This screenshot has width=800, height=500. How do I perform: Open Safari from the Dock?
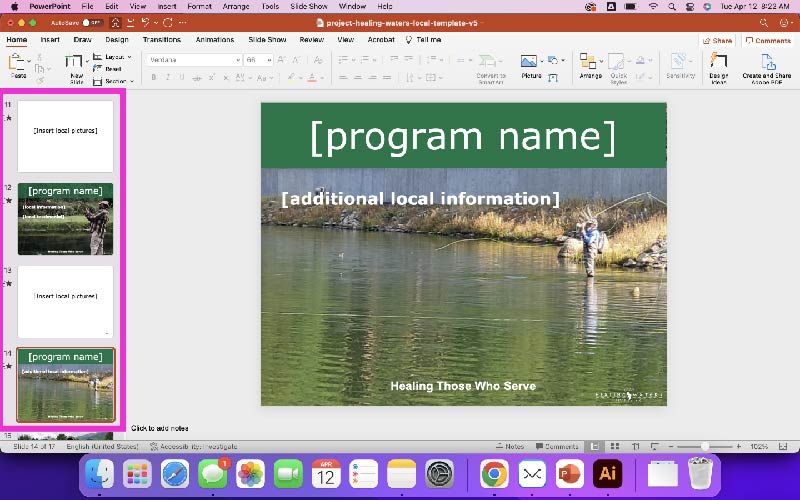175,473
